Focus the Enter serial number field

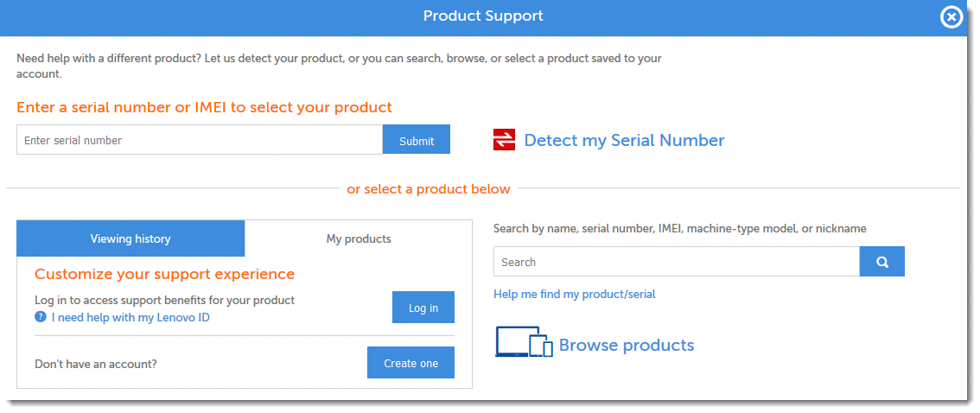[x=199, y=140]
